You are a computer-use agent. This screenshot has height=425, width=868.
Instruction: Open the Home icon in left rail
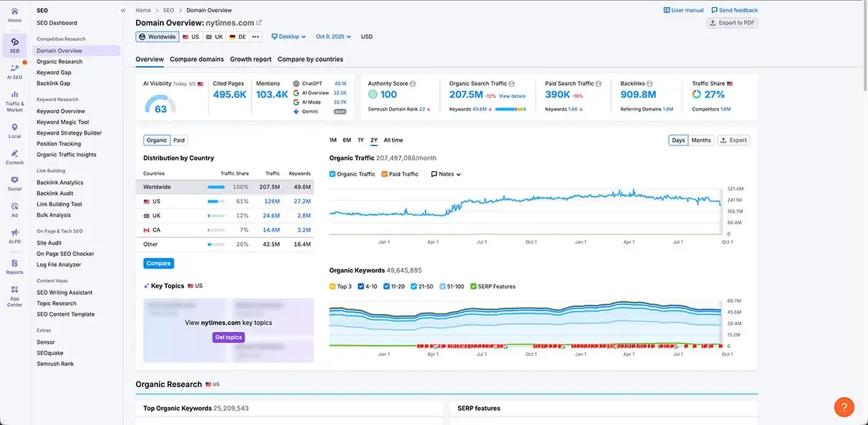14,12
